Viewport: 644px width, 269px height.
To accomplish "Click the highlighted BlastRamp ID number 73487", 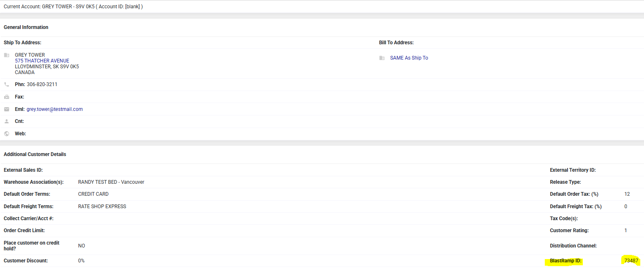I will [x=631, y=261].
